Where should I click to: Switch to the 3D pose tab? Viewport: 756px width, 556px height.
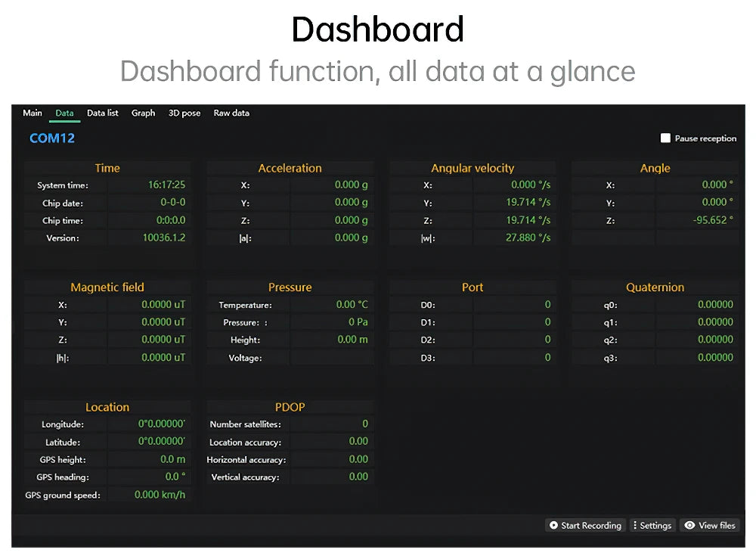184,113
